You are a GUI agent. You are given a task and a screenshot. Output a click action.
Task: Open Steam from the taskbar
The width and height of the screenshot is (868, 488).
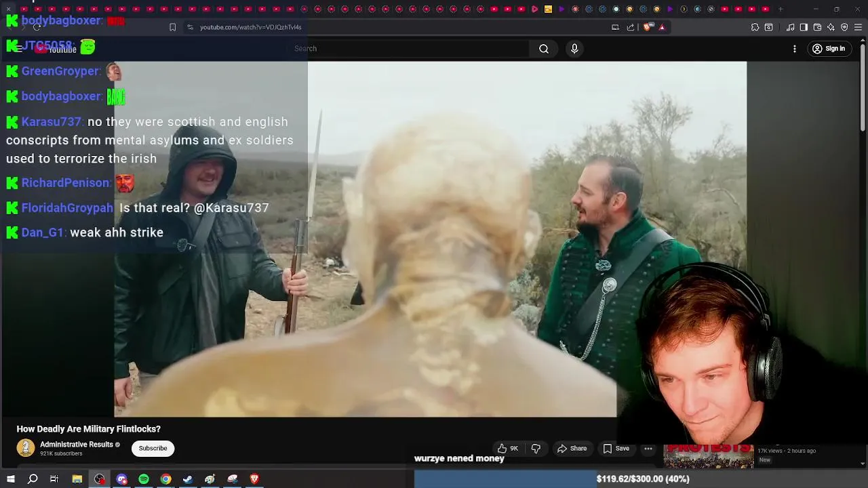tap(188, 479)
